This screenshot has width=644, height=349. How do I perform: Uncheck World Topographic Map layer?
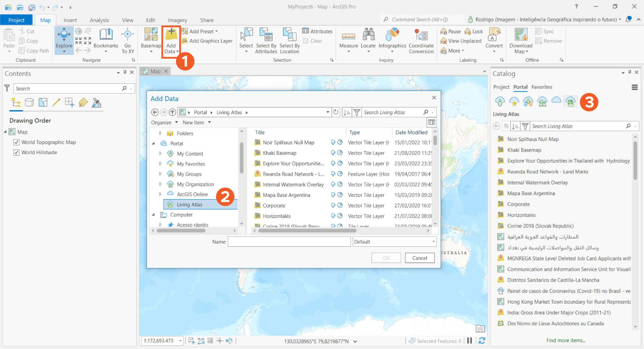click(x=16, y=142)
